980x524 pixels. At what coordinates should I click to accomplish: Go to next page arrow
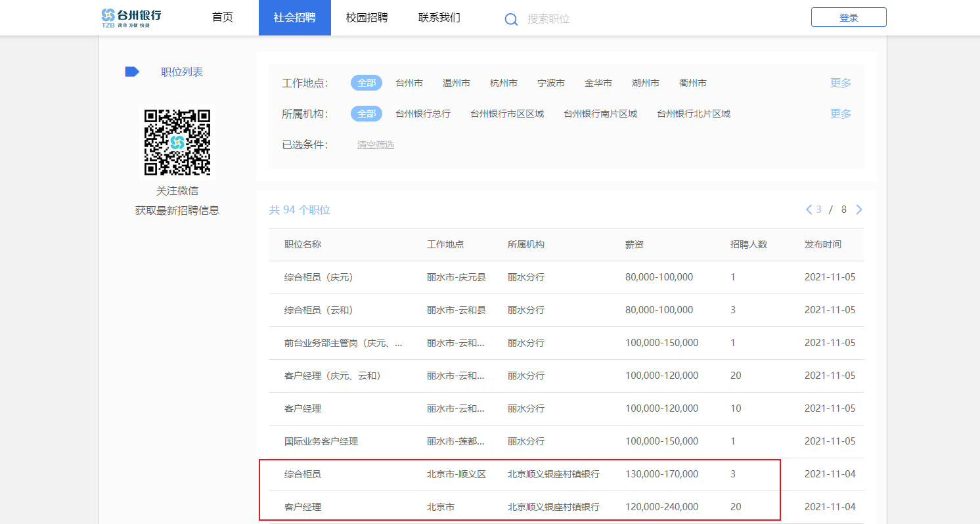859,209
